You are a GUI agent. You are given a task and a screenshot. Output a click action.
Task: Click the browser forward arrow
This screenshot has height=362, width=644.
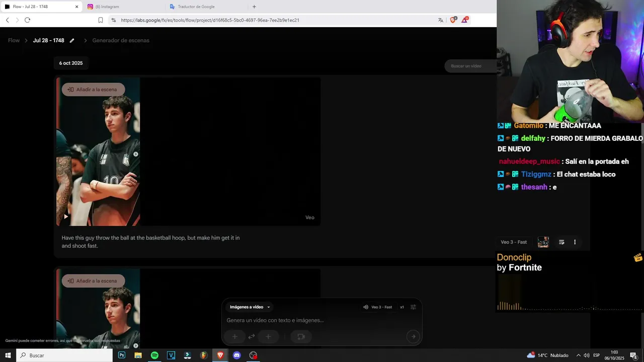pyautogui.click(x=17, y=20)
